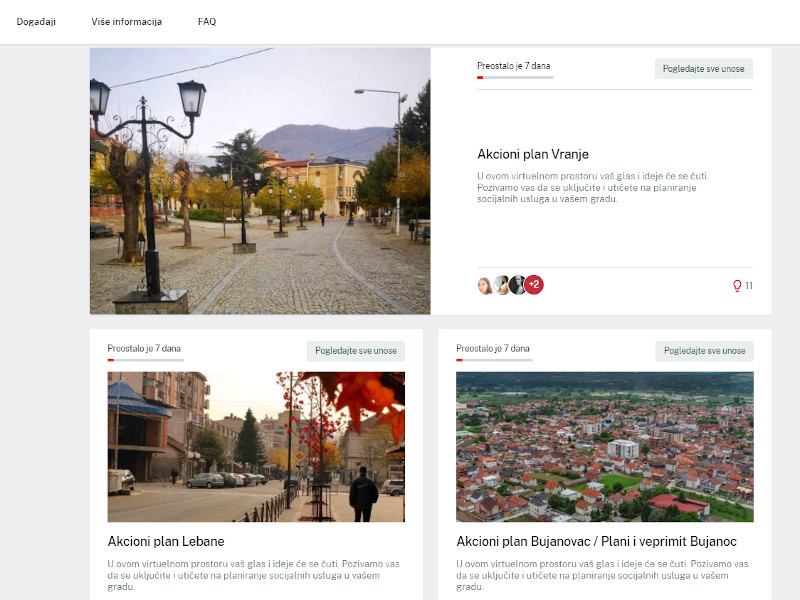Click the lightbulb ideas icon on Vranje card
800x600 pixels.
coord(738,286)
